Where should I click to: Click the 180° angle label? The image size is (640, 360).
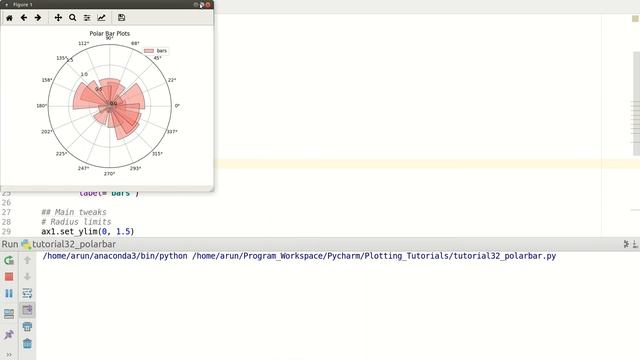pyautogui.click(x=42, y=106)
